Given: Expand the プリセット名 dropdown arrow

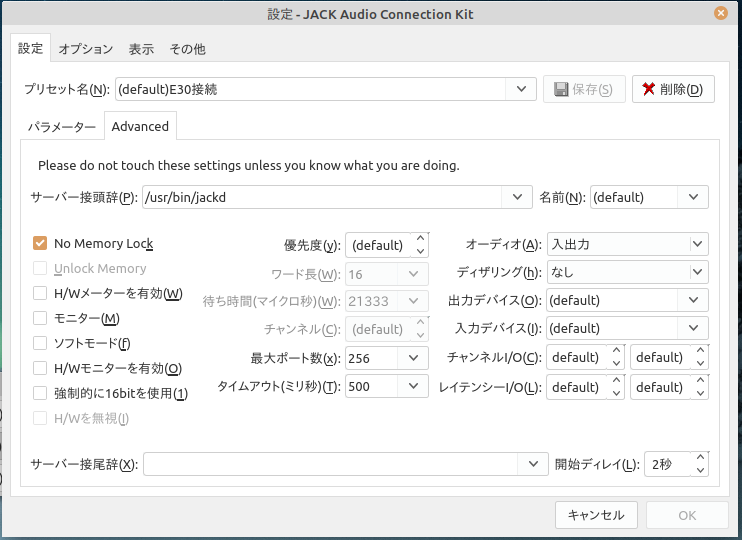Looking at the screenshot, I should (x=521, y=89).
